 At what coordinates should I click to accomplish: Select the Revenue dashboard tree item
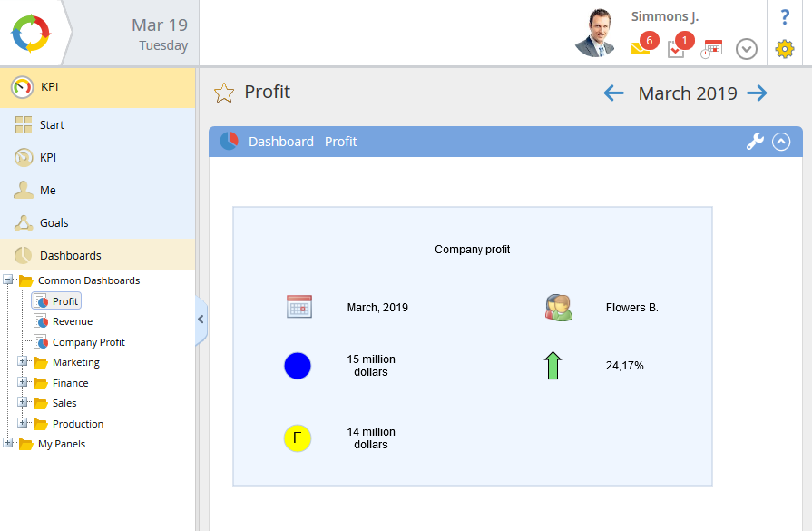pyautogui.click(x=72, y=321)
